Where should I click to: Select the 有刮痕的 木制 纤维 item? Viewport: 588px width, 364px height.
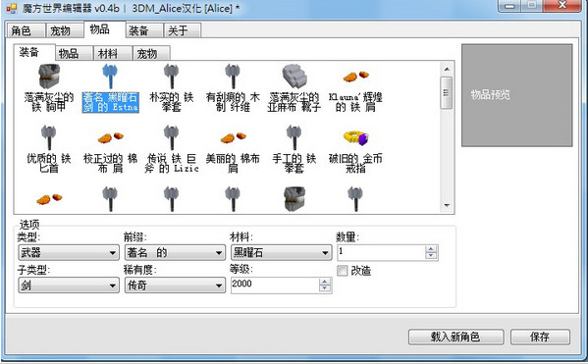point(233,88)
